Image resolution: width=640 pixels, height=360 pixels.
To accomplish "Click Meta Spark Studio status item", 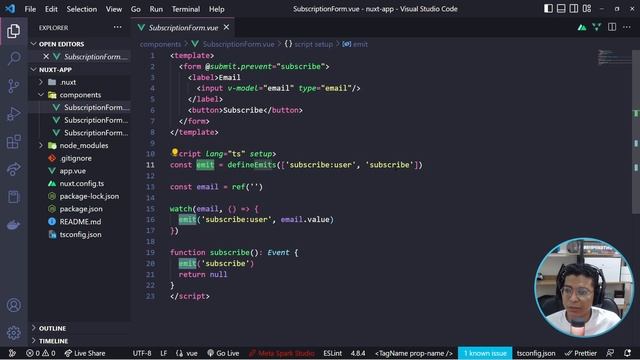I will coord(282,353).
